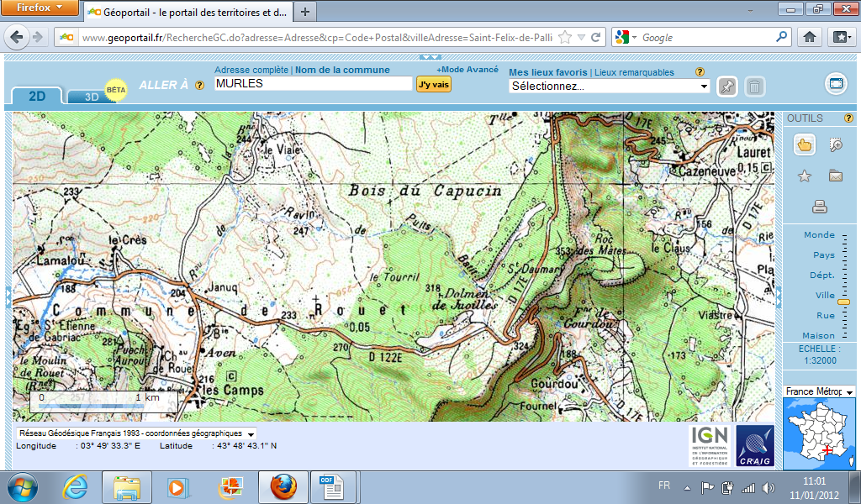Click the France overview mini-map

(819, 433)
